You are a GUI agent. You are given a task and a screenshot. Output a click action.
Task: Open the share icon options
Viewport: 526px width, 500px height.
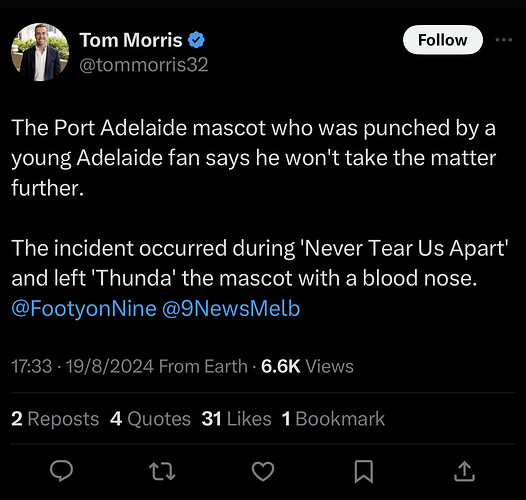464,471
